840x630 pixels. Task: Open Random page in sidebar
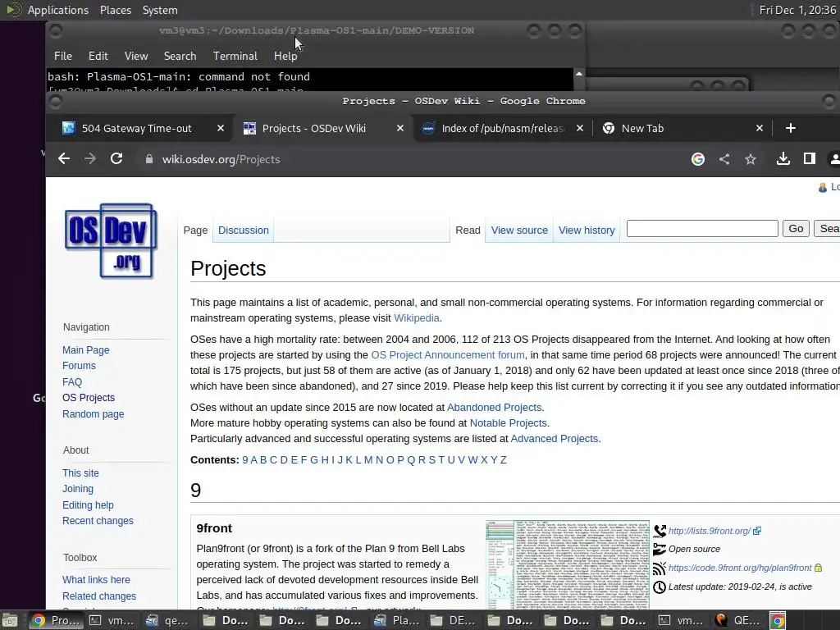(93, 413)
